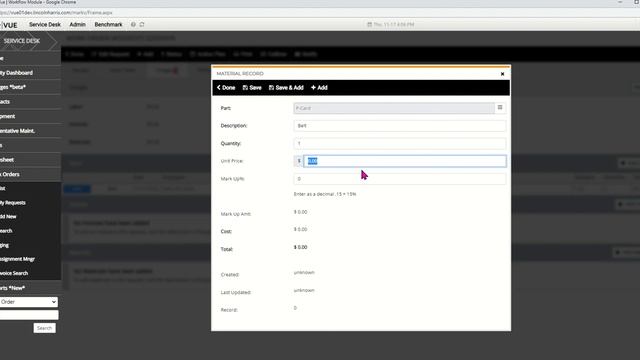Viewport: 640px width, 360px height.
Task: Click the VUE logo
Action: tap(9, 25)
